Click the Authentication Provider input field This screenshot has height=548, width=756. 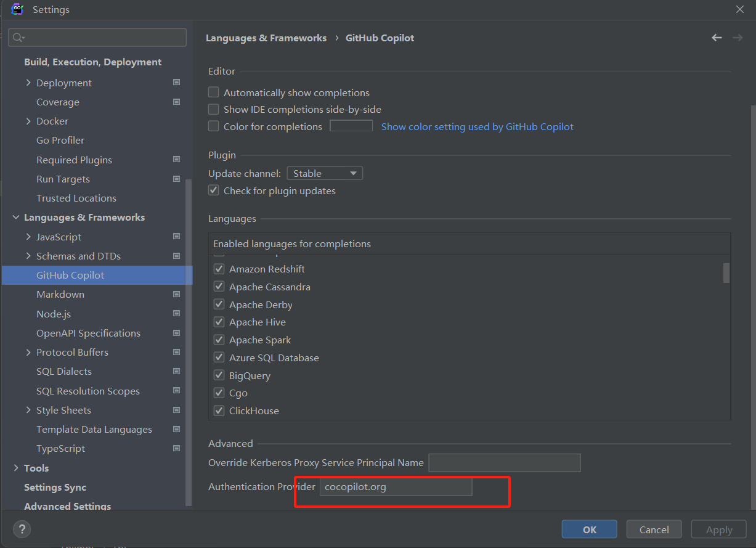click(396, 487)
